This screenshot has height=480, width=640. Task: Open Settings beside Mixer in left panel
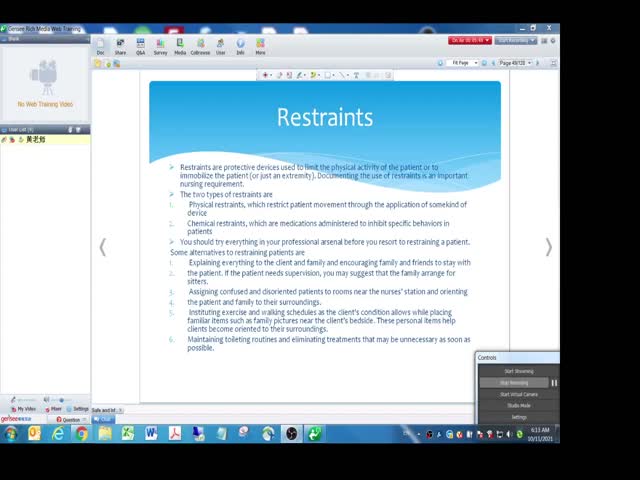(78, 409)
